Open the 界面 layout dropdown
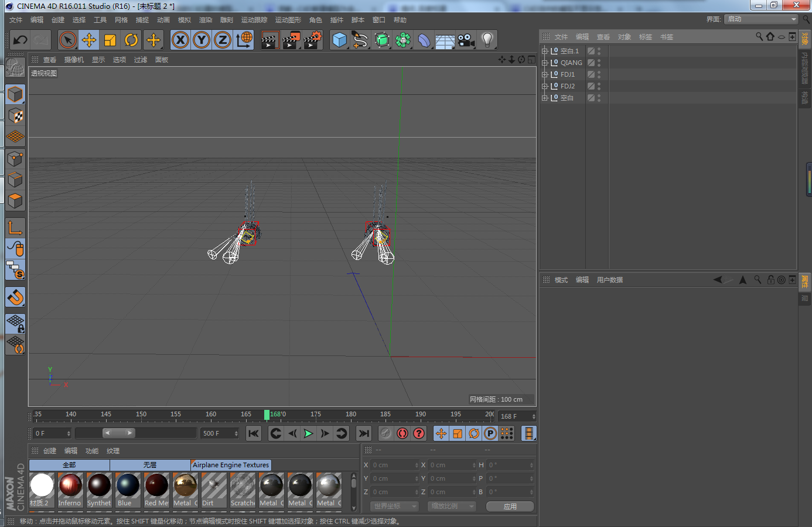This screenshot has height=527, width=812. point(762,19)
